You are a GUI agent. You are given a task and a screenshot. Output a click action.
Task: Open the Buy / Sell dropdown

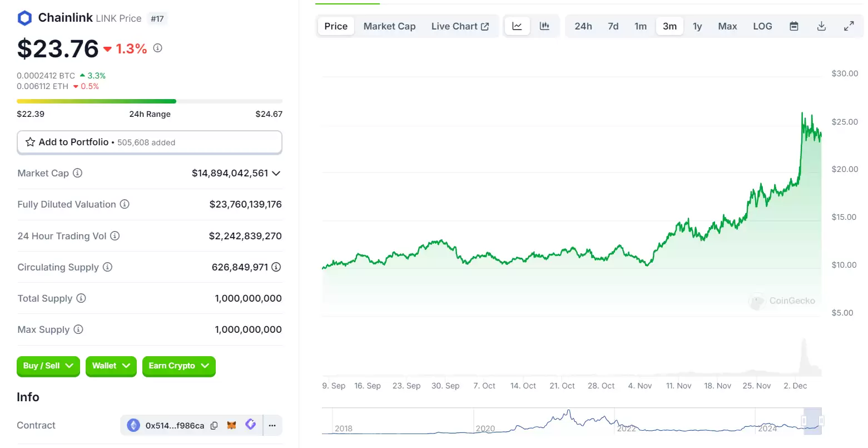pyautogui.click(x=48, y=366)
